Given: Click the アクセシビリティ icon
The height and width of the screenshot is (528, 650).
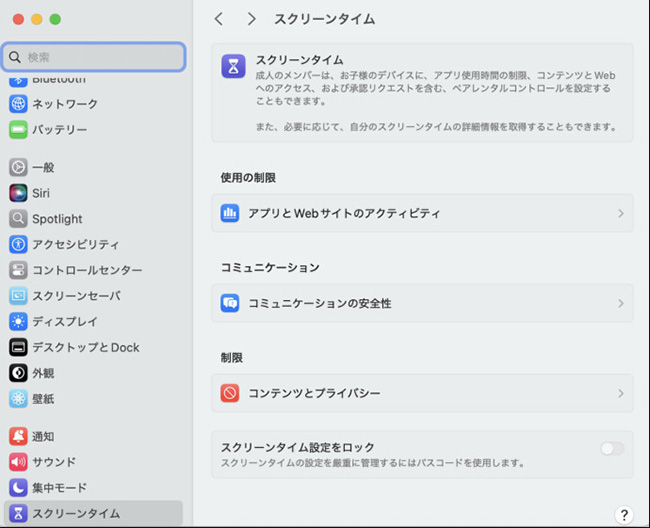Looking at the screenshot, I should click(x=18, y=245).
